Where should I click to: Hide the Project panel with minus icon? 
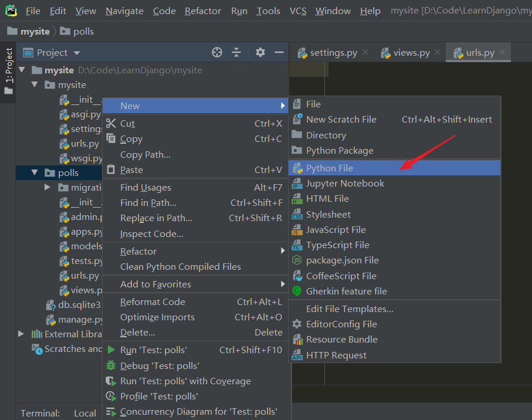[x=279, y=52]
